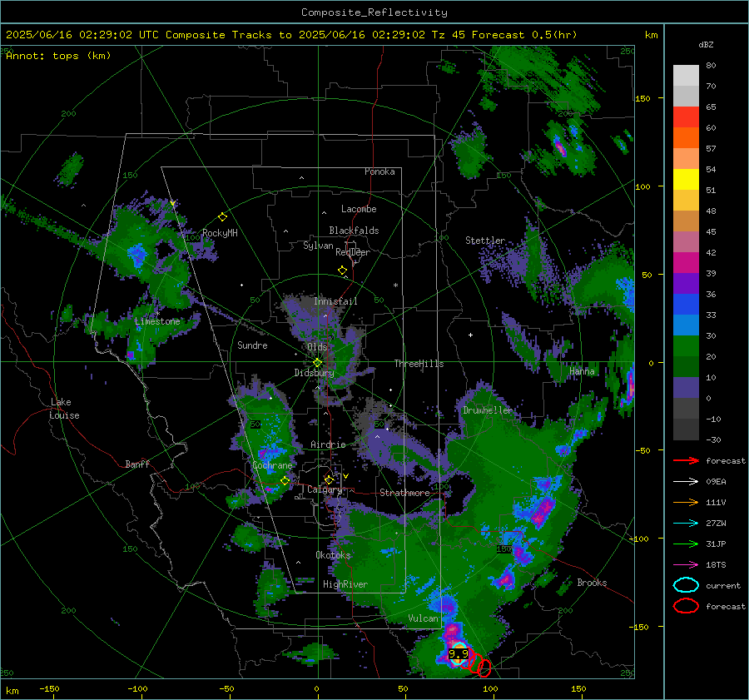Click the Okotoks city label
The width and height of the screenshot is (749, 700).
pyautogui.click(x=333, y=555)
